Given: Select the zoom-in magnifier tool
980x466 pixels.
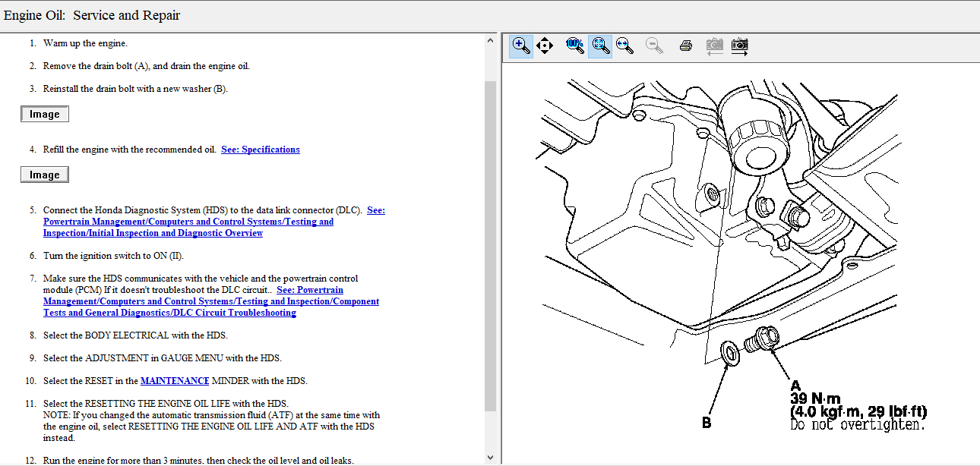Looking at the screenshot, I should coord(521,46).
